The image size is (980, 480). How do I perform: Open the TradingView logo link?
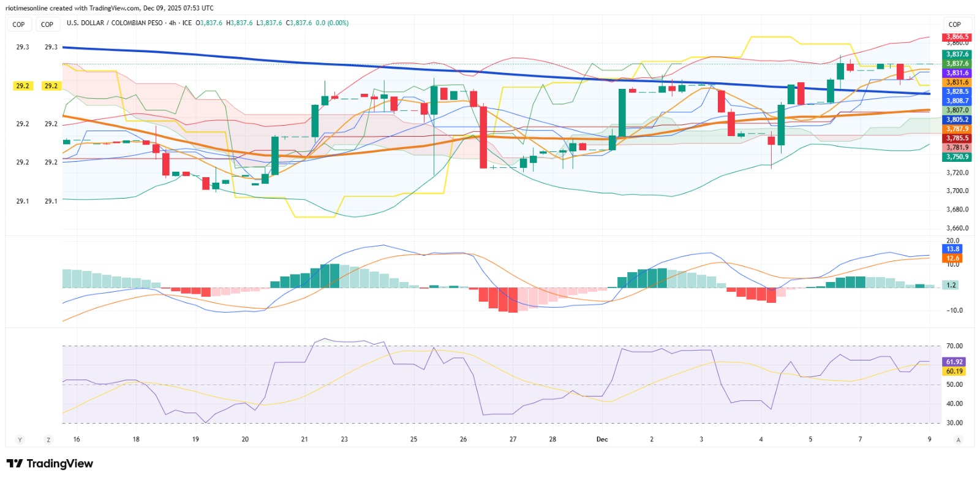click(50, 463)
